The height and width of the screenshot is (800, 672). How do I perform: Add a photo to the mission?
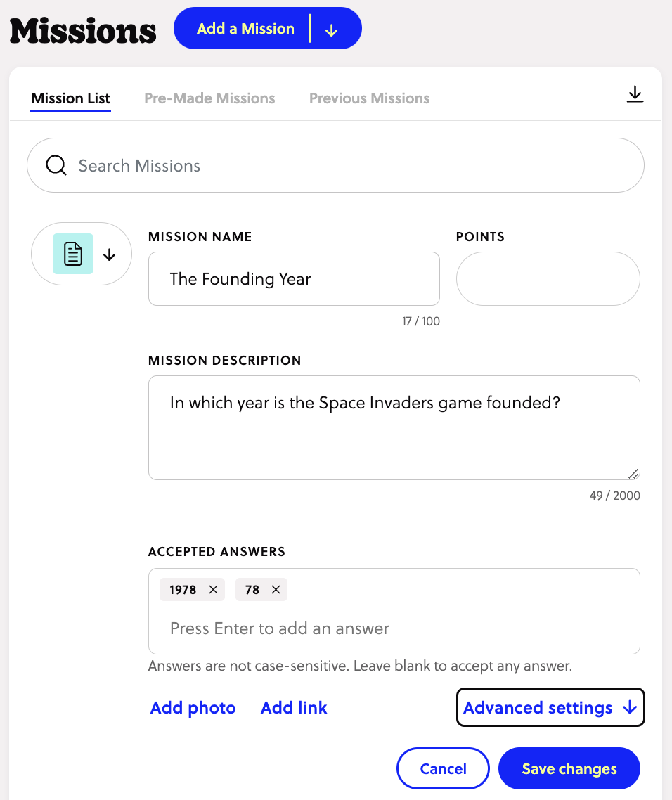193,707
